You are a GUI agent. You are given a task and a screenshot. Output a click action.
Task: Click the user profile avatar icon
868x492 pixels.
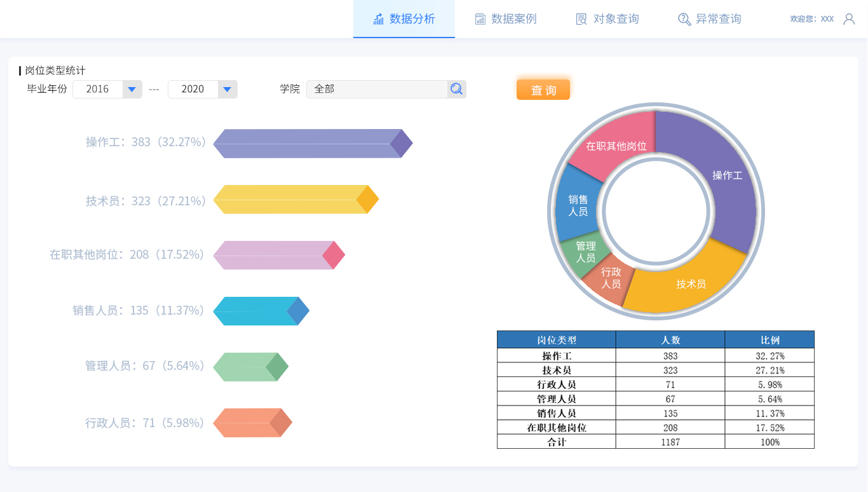coord(849,19)
